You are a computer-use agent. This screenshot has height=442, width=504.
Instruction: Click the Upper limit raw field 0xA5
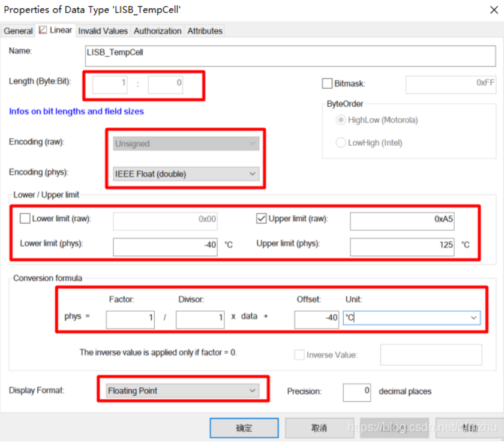point(402,221)
